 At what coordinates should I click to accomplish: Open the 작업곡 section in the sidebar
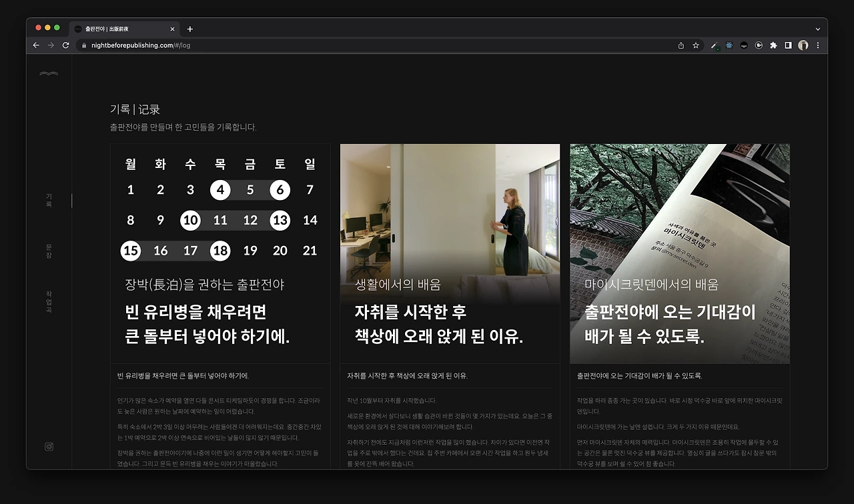(x=49, y=302)
